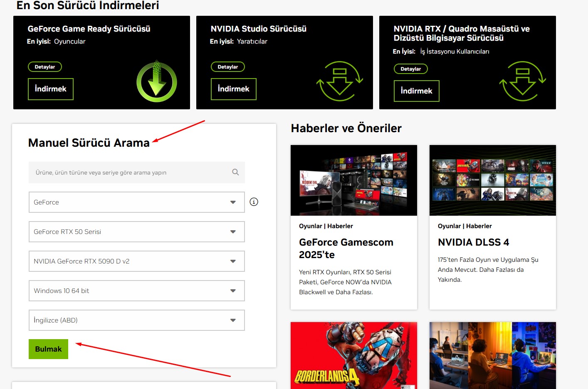Click İndirmek under GeForce Game Ready Sürücüsü

(51, 89)
